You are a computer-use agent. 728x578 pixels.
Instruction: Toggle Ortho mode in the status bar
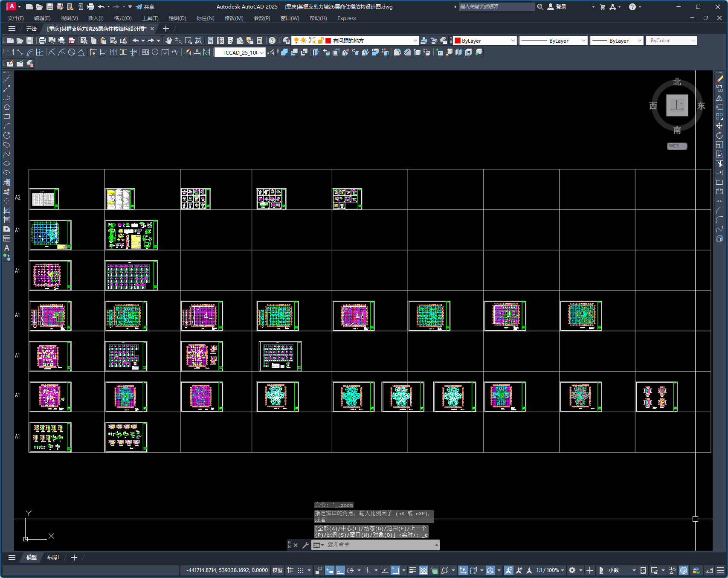340,570
